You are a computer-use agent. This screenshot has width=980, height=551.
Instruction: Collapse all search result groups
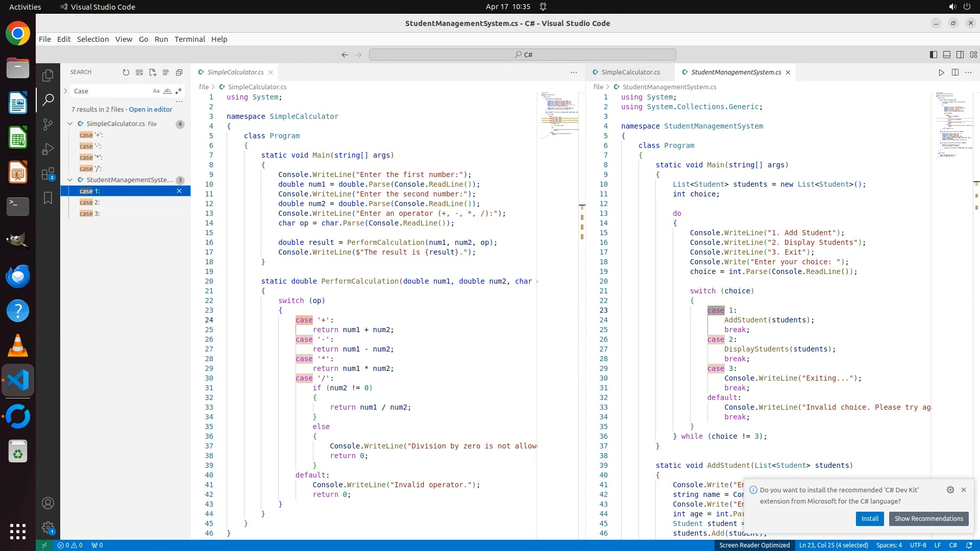pyautogui.click(x=179, y=72)
